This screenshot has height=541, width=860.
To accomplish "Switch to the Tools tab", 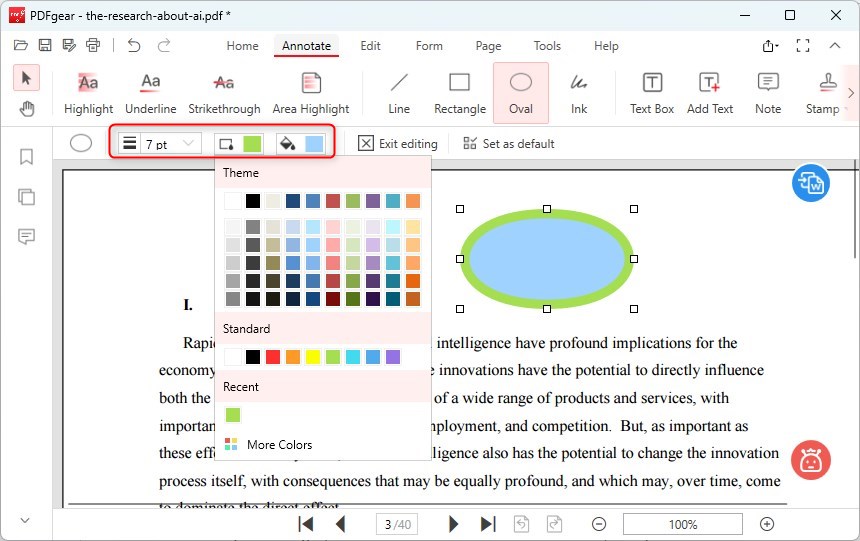I will 547,46.
